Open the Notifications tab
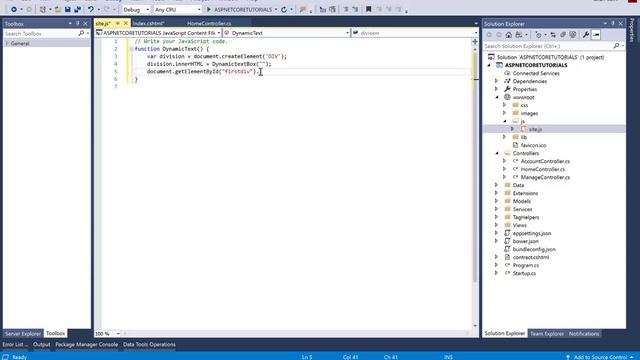 (x=584, y=333)
